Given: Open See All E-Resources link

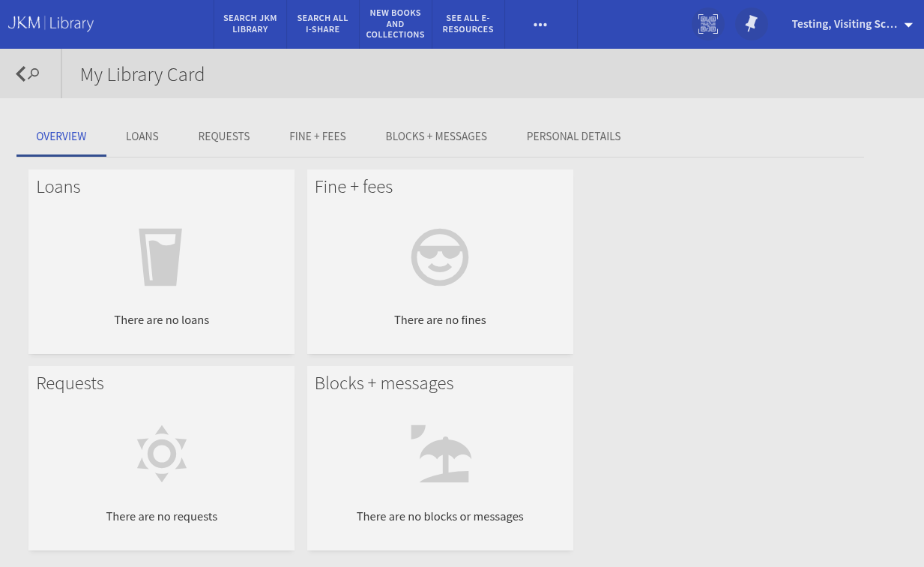Looking at the screenshot, I should coord(469,24).
